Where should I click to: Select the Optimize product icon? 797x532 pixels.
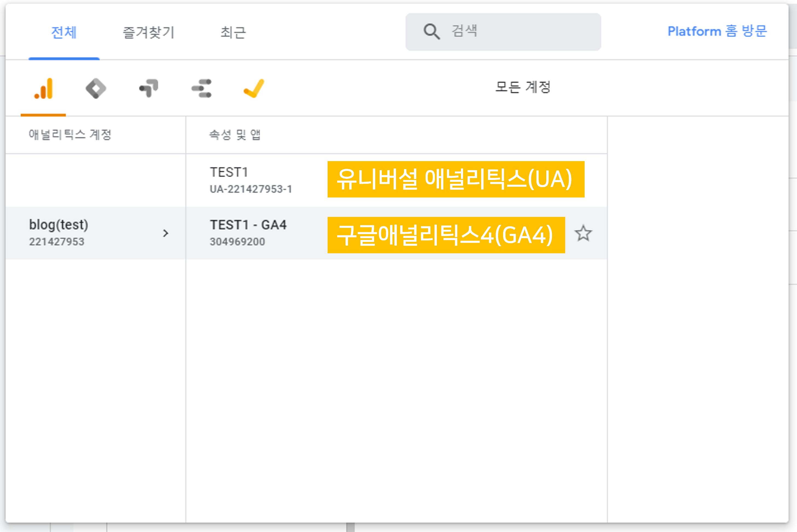coord(149,88)
